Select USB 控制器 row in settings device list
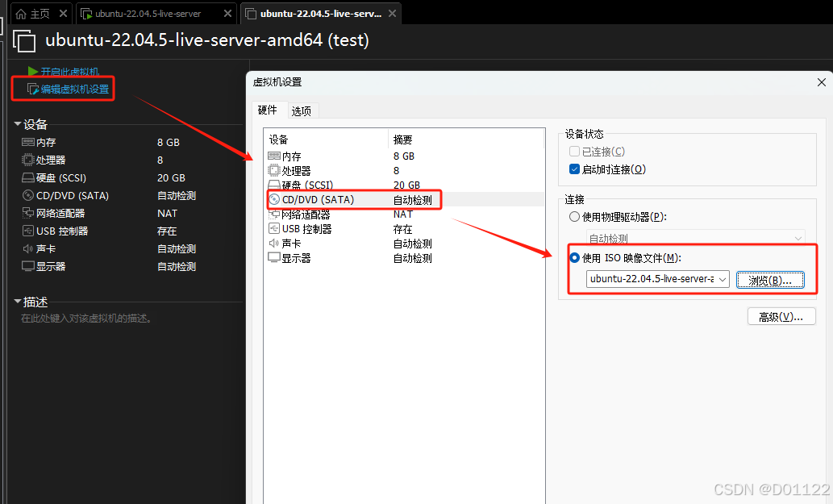This screenshot has width=833, height=504. point(405,229)
